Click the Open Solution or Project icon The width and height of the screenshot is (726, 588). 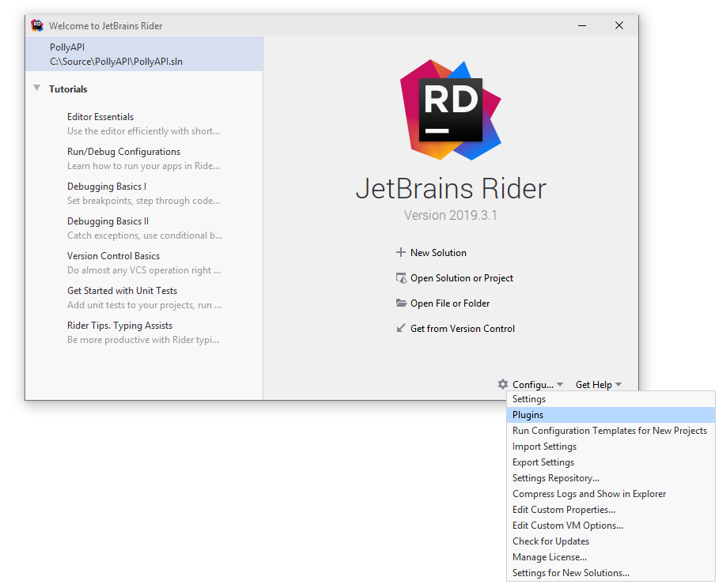click(x=401, y=278)
